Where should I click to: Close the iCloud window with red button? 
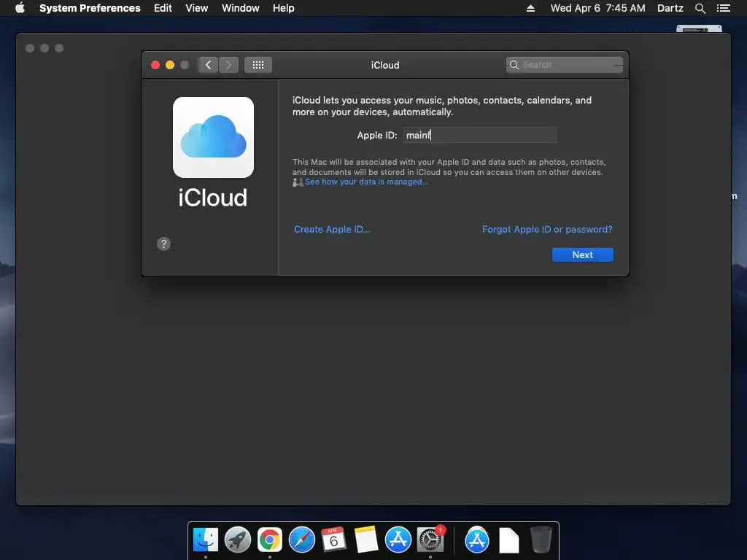(155, 65)
